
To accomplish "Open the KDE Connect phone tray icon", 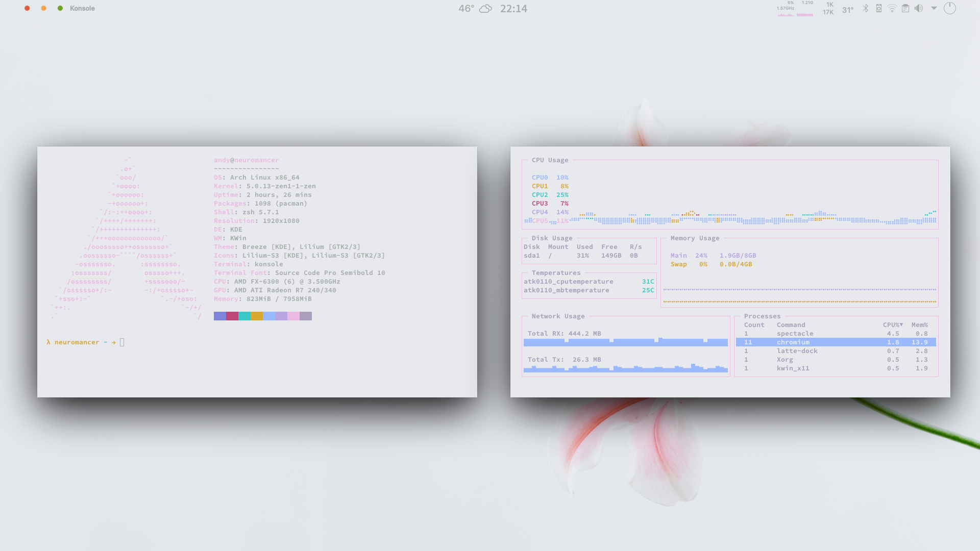I will (879, 8).
